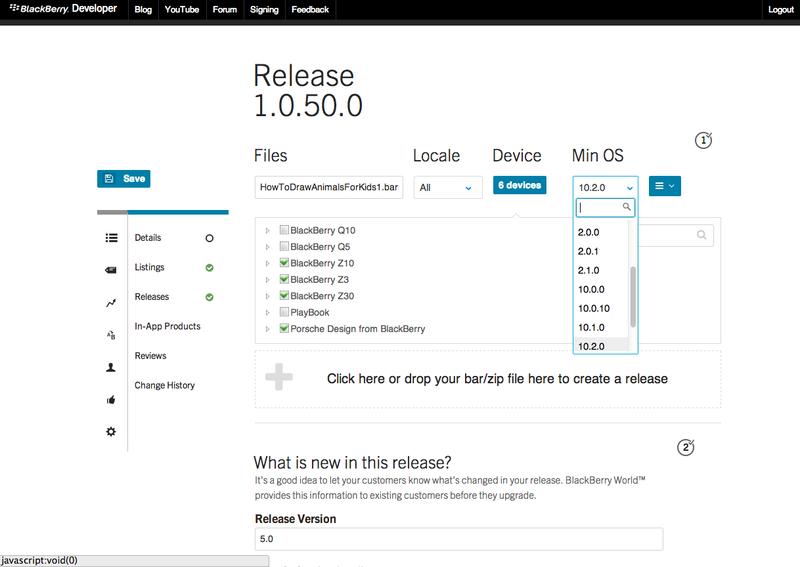The width and height of the screenshot is (800, 567).
Task: Expand the BlackBerry Z10 tree node
Action: coord(267,263)
